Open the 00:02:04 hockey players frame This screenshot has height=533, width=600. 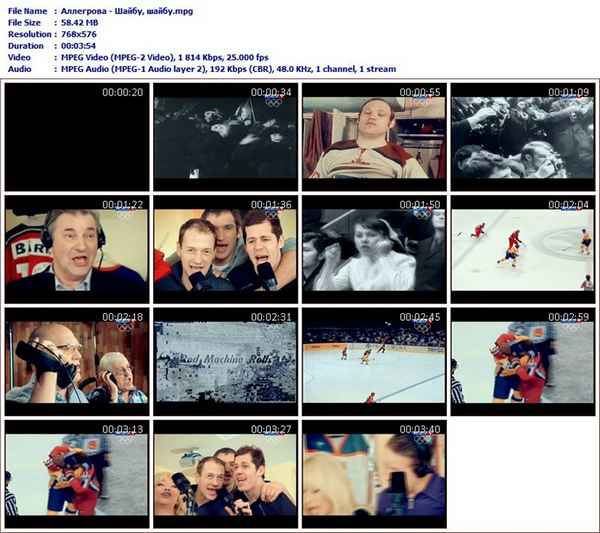[x=521, y=250]
